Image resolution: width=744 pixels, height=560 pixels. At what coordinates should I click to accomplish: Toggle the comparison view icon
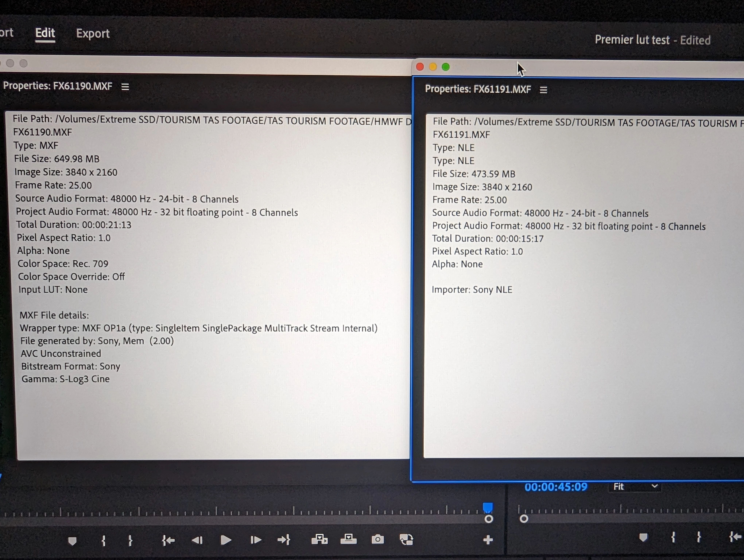point(406,540)
